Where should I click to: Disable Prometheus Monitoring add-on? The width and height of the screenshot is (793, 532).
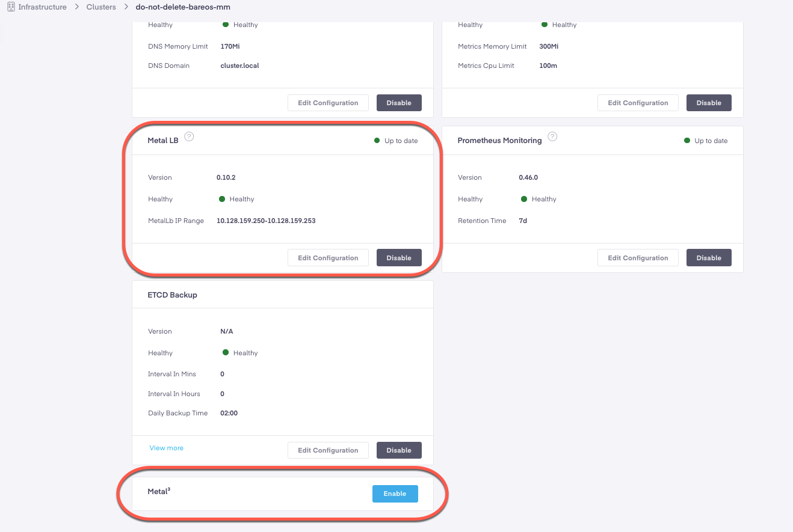[709, 258]
